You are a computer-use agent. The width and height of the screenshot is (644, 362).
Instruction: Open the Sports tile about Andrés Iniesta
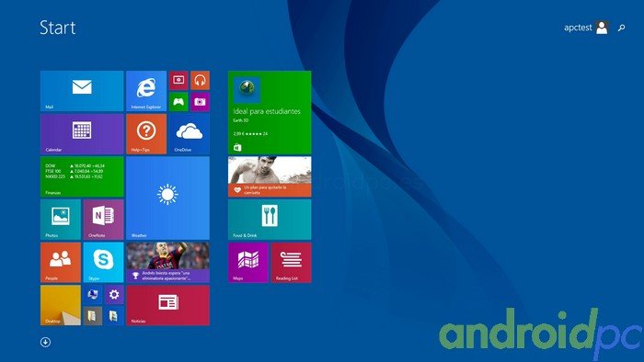click(167, 263)
